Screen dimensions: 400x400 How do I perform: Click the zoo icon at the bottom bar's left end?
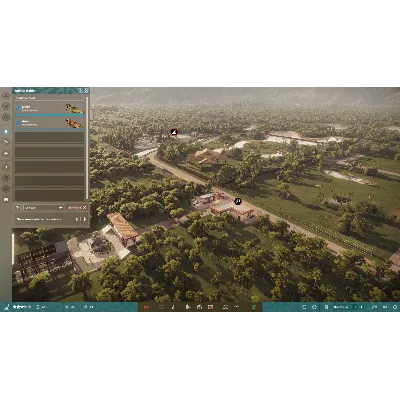point(6,307)
